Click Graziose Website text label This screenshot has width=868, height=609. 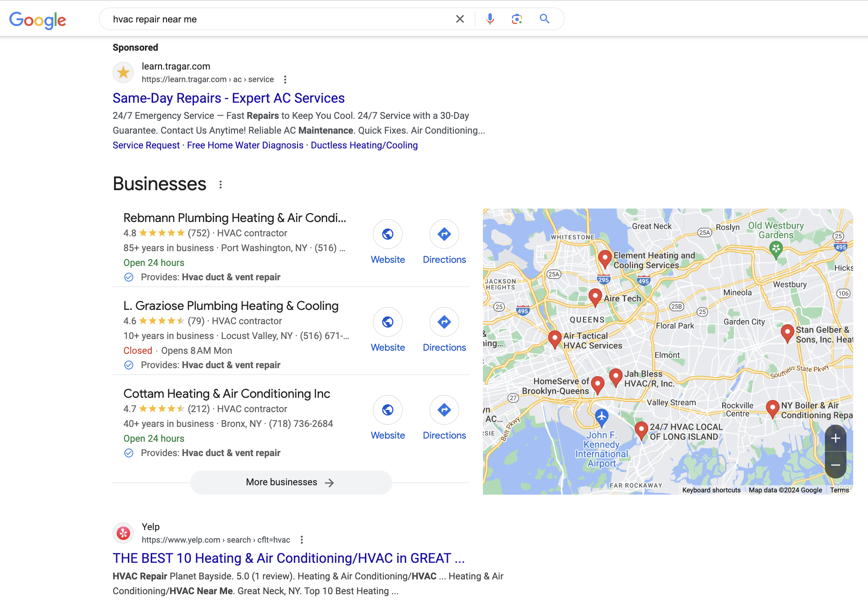tap(388, 348)
